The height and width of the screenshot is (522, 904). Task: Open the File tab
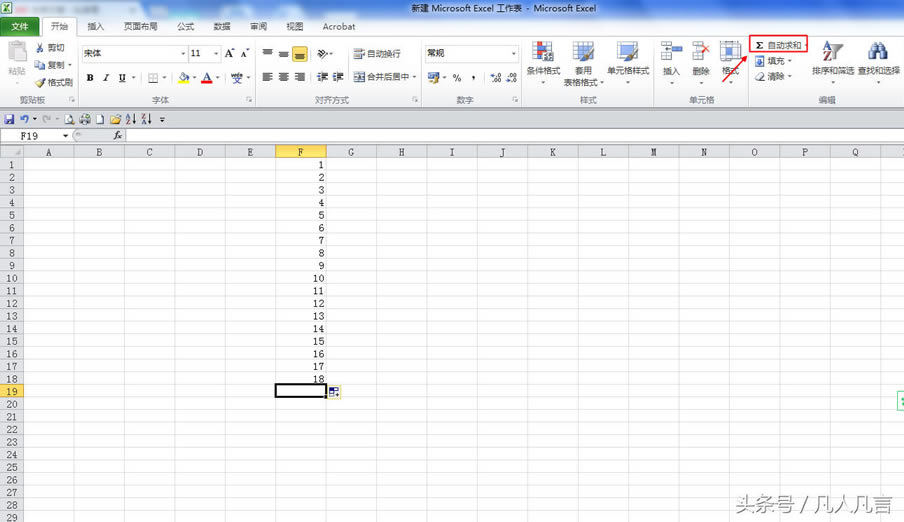click(20, 27)
